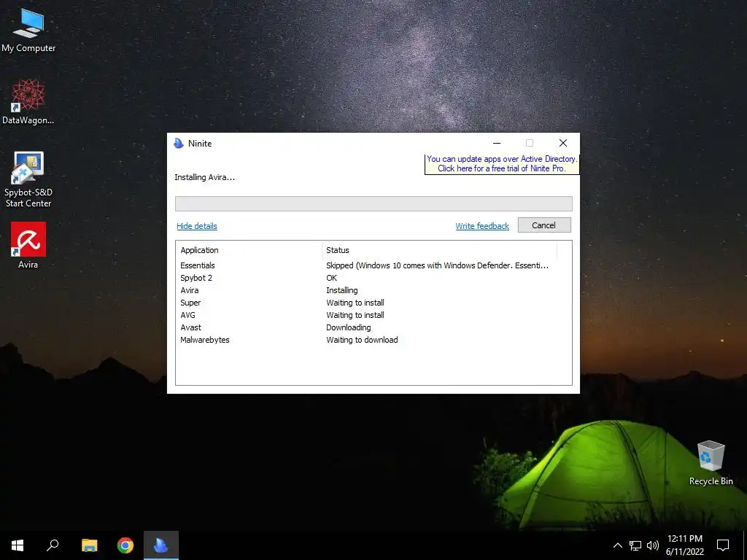The width and height of the screenshot is (747, 560).
Task: Click the Installing Avira... label
Action: [205, 177]
